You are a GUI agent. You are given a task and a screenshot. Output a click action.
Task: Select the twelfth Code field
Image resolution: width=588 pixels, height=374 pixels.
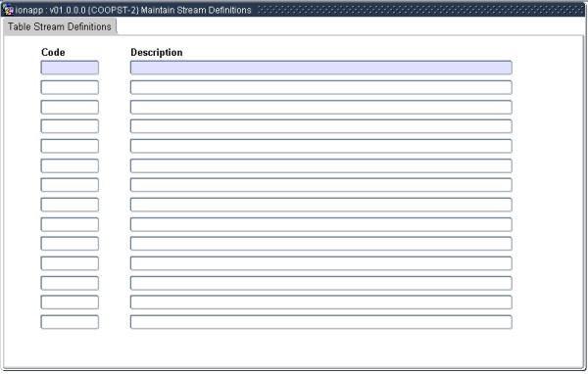(70, 283)
